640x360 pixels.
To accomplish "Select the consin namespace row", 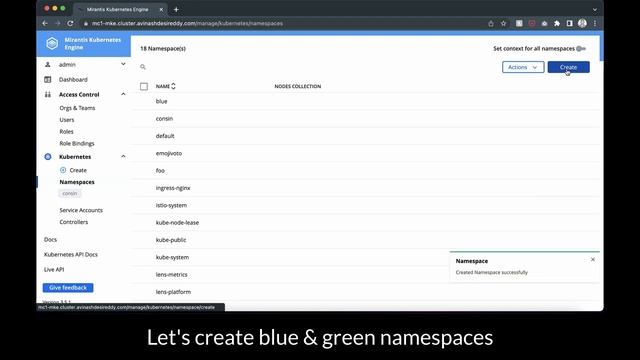I will pyautogui.click(x=365, y=119).
